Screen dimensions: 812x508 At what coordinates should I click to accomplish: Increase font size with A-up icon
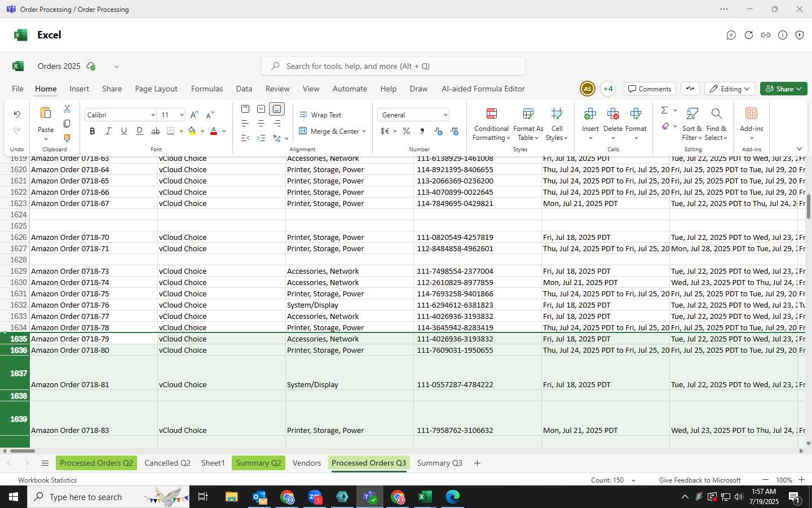pos(194,115)
